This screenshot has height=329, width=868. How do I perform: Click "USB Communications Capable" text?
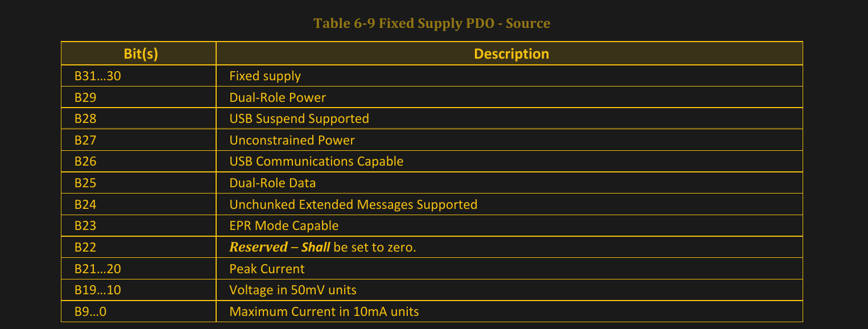pyautogui.click(x=316, y=161)
